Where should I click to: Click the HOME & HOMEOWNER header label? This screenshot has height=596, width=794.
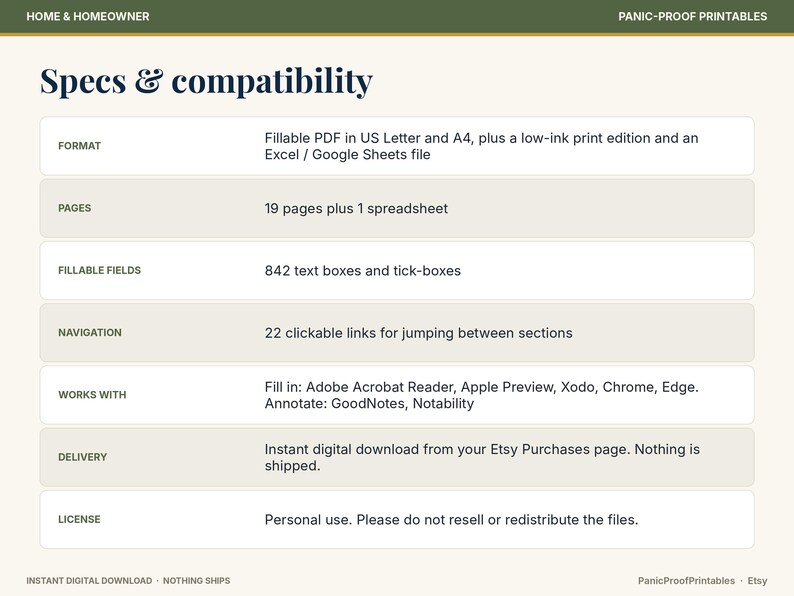coord(88,16)
